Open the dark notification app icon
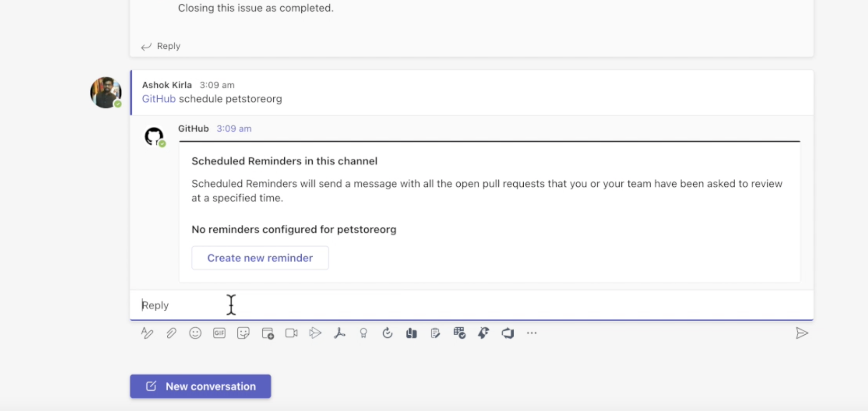This screenshot has height=411, width=868. tap(484, 333)
